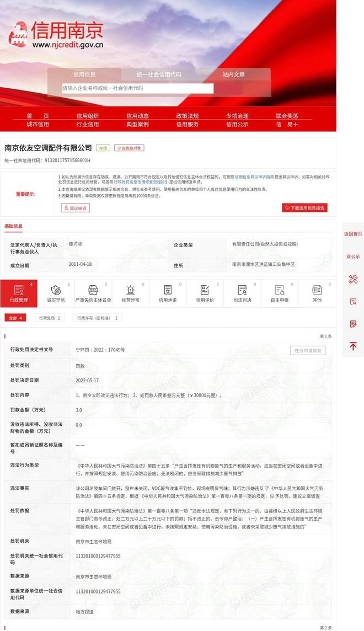The width and height of the screenshot is (364, 631).
Task: Click the 下载信用信息报告 button
Action: pos(304,207)
